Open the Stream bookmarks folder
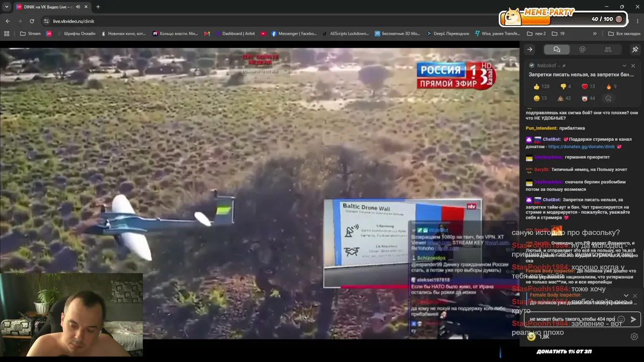 click(30, 34)
